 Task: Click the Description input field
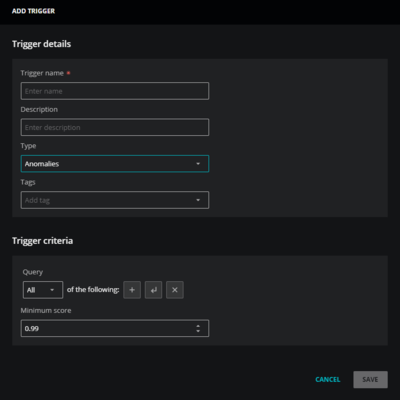pos(115,127)
